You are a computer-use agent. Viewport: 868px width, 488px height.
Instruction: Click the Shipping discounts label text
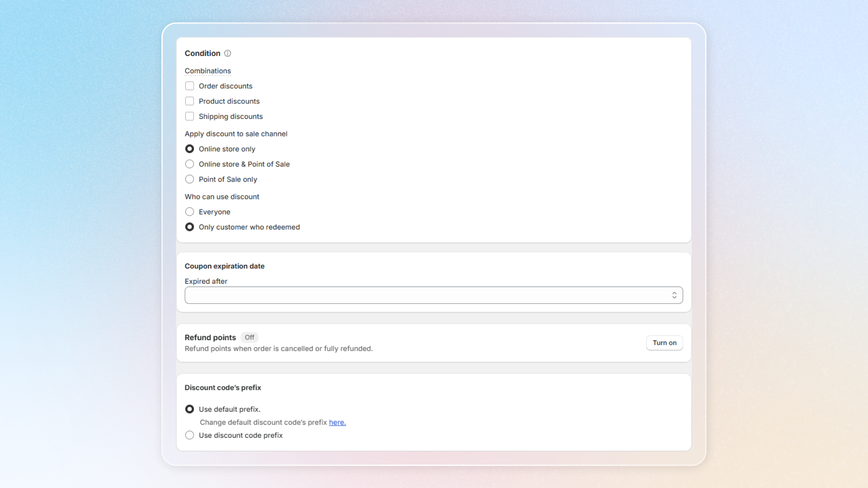coord(231,117)
